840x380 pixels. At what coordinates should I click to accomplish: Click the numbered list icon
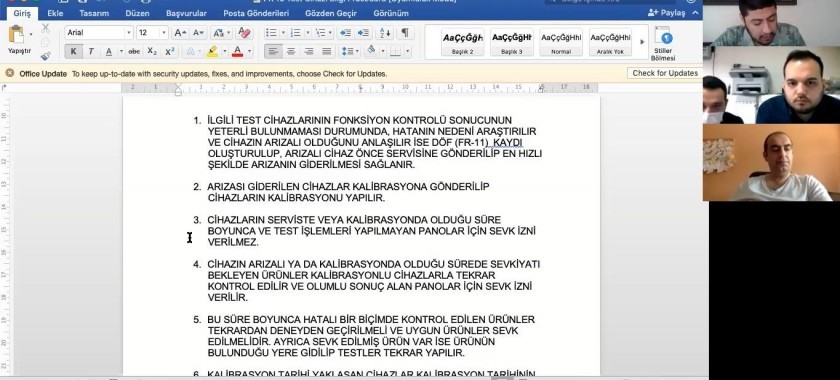pos(295,33)
